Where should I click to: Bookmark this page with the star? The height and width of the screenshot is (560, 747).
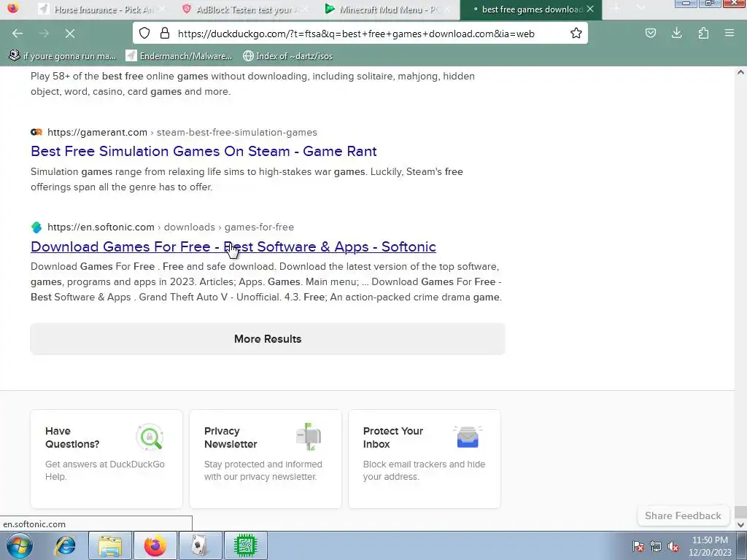[x=576, y=33]
